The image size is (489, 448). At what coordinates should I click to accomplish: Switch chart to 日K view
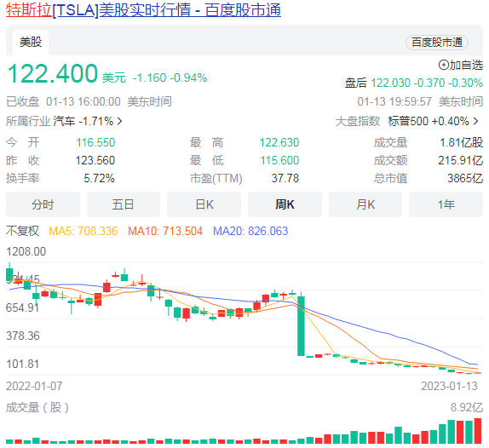tap(204, 204)
